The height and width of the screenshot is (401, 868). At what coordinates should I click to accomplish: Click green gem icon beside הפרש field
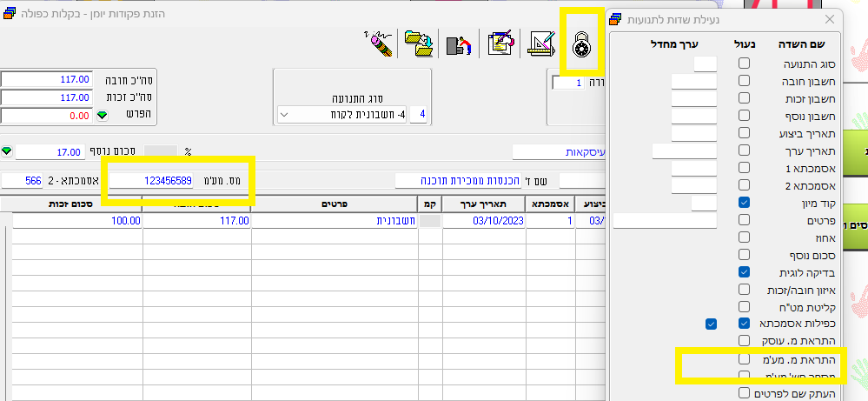tap(102, 116)
